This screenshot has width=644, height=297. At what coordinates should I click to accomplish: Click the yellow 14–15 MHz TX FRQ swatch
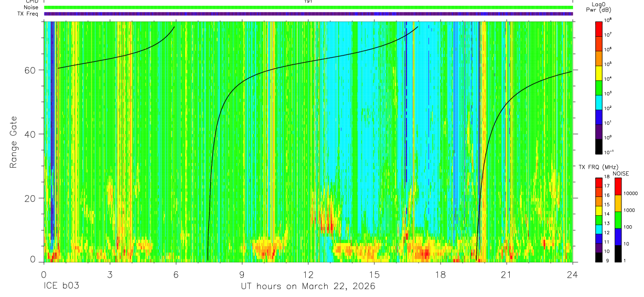point(599,210)
